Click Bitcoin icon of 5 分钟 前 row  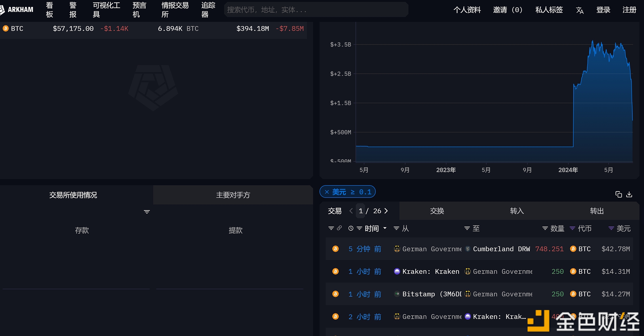(335, 249)
